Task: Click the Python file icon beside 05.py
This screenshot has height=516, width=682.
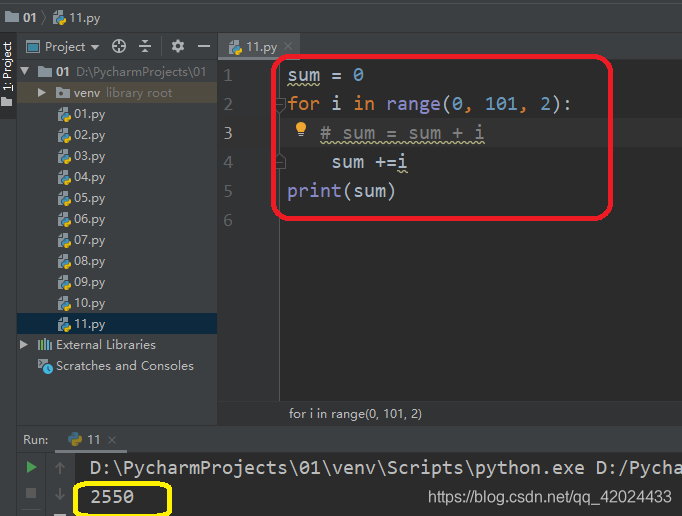Action: click(x=64, y=198)
